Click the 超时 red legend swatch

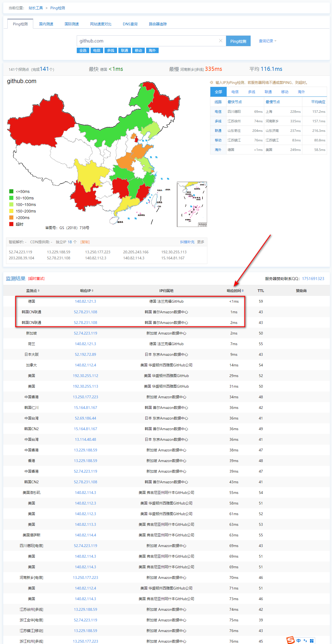point(11,224)
